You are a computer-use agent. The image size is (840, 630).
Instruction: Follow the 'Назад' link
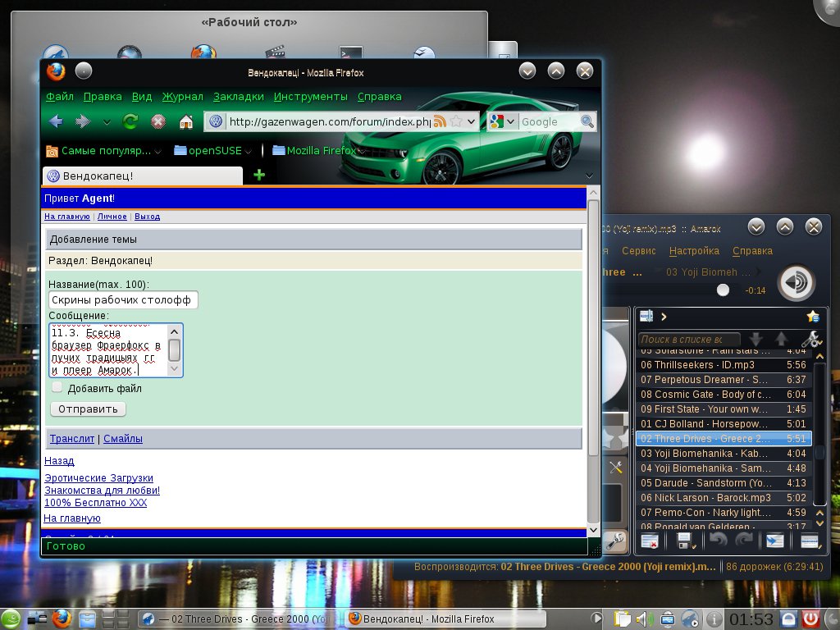(59, 461)
